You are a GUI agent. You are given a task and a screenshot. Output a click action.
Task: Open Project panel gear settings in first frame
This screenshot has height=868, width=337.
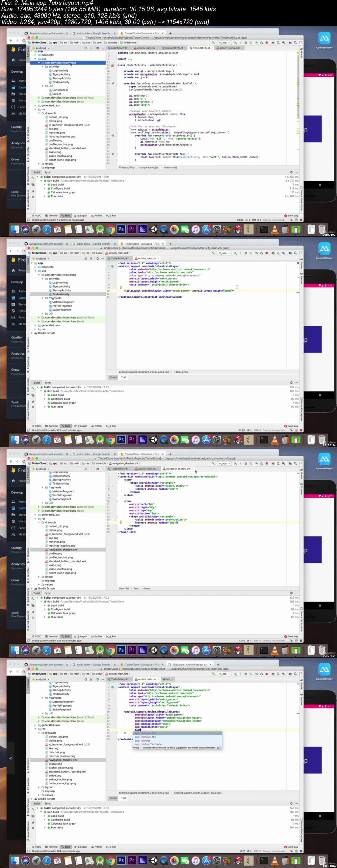point(98,48)
